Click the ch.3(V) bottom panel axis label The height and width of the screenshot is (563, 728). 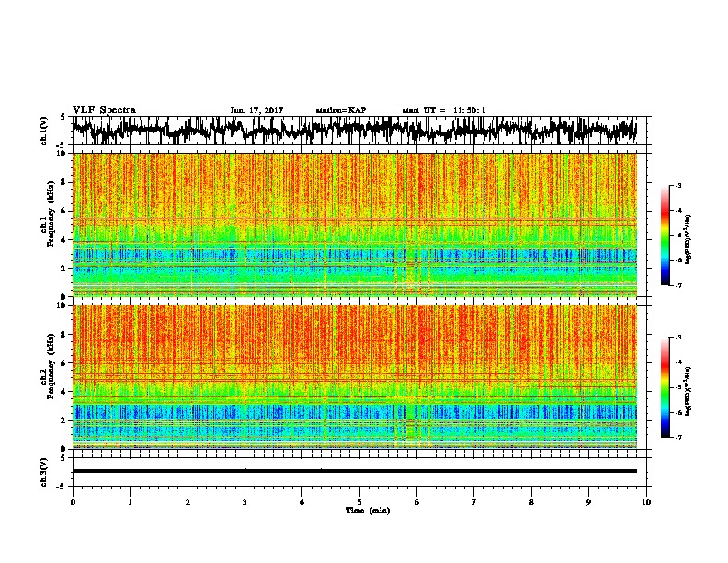click(x=44, y=472)
